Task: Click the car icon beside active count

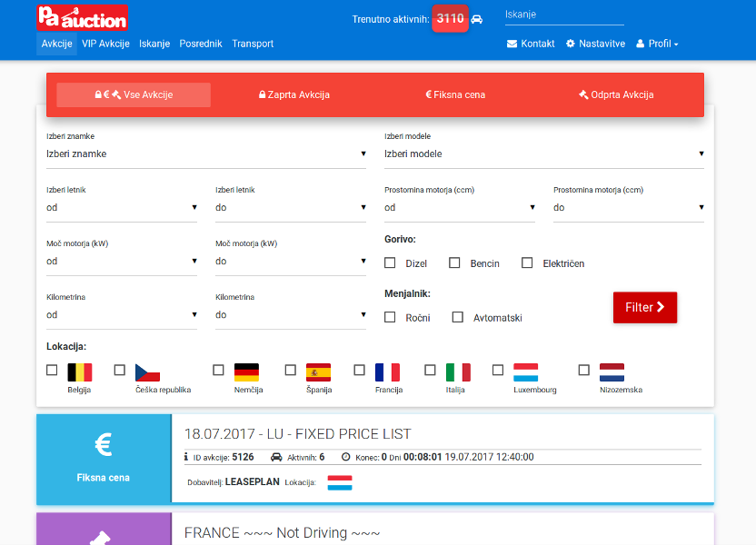Action: point(477,19)
